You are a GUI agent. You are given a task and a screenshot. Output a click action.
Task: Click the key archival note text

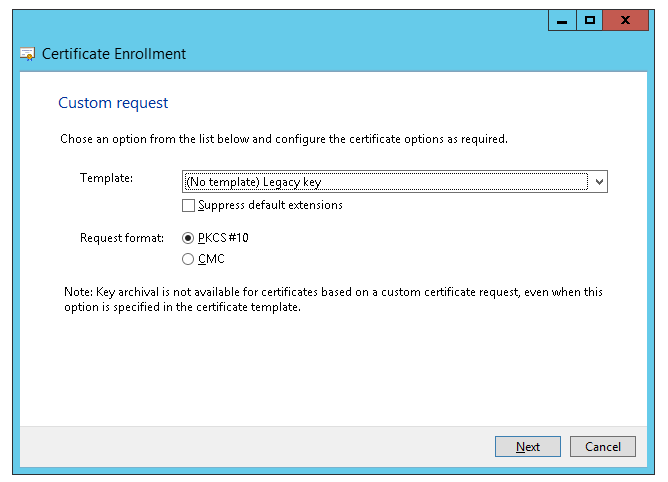pos(332,299)
